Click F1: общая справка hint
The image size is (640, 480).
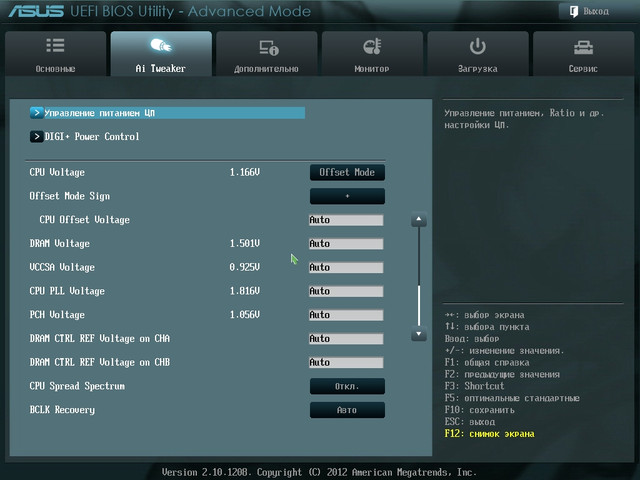click(x=487, y=362)
